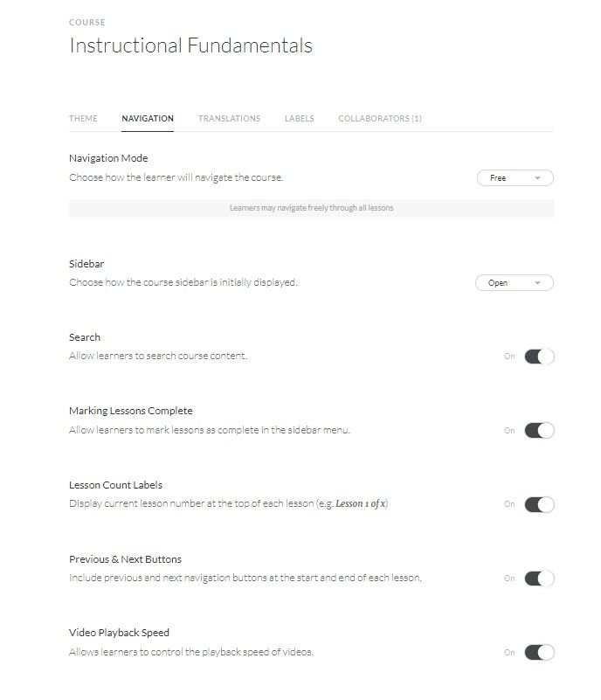Click the Navigation Mode heading

pyautogui.click(x=108, y=158)
